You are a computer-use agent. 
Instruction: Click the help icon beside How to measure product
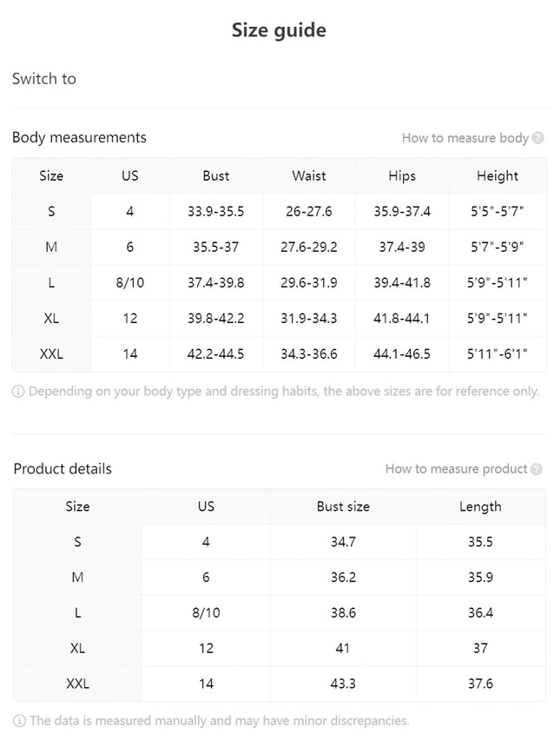(537, 469)
